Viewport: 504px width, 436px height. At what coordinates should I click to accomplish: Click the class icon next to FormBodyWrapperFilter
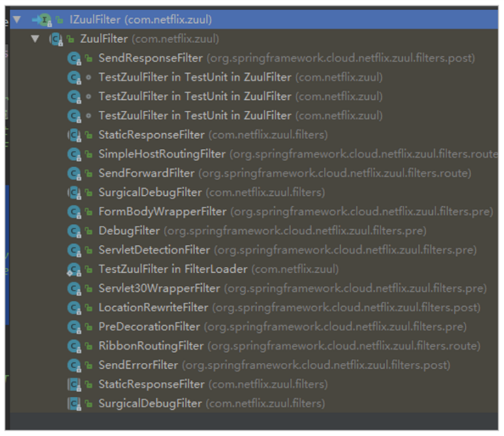(74, 212)
